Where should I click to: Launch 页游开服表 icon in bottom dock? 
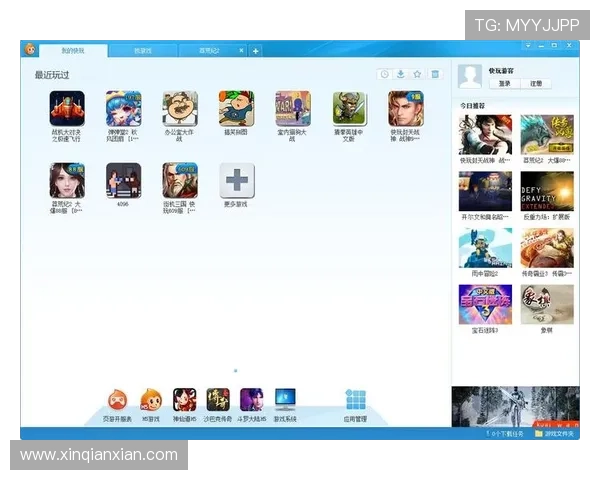coord(117,401)
